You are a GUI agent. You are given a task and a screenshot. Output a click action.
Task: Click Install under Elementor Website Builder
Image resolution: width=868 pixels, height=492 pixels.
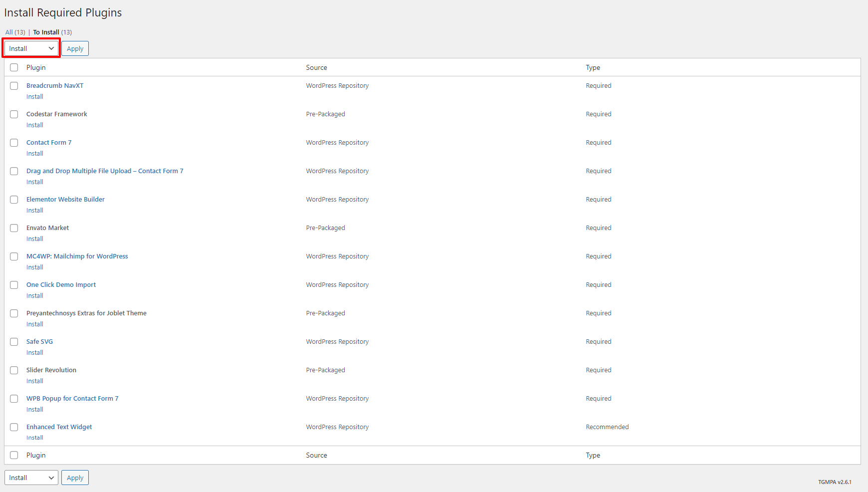pyautogui.click(x=35, y=211)
